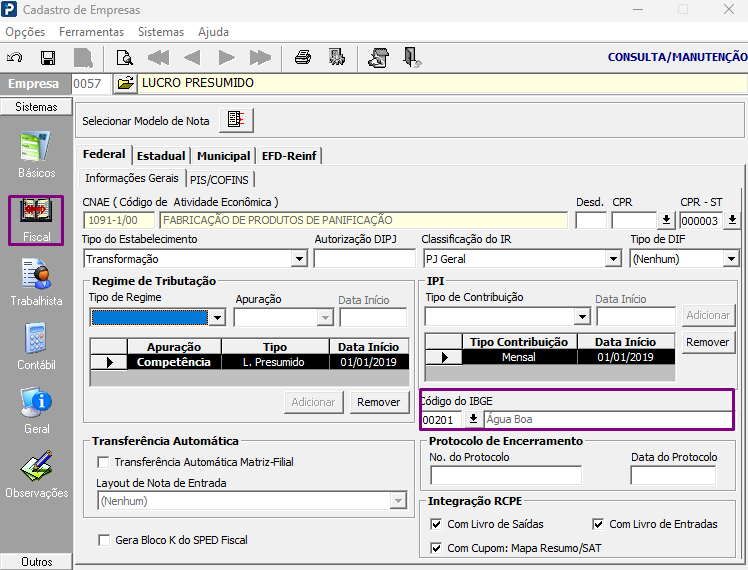The width and height of the screenshot is (748, 570).
Task: Select the Mensal contribution row
Action: click(x=550, y=357)
